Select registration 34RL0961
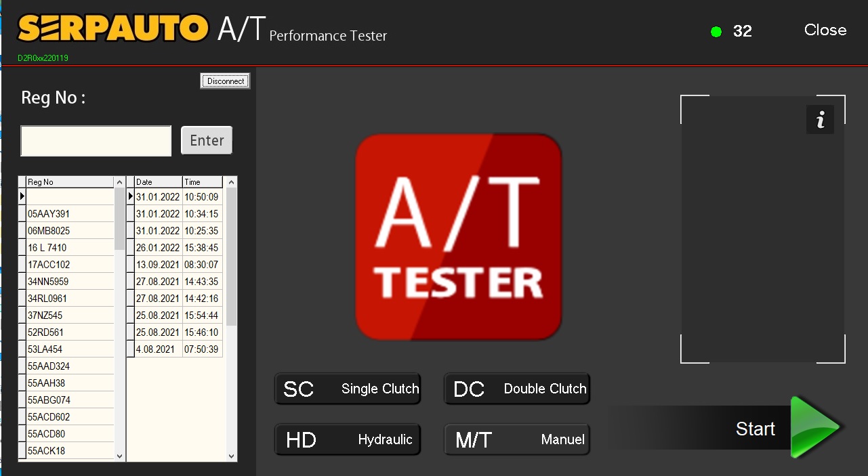868x476 pixels. 70,299
